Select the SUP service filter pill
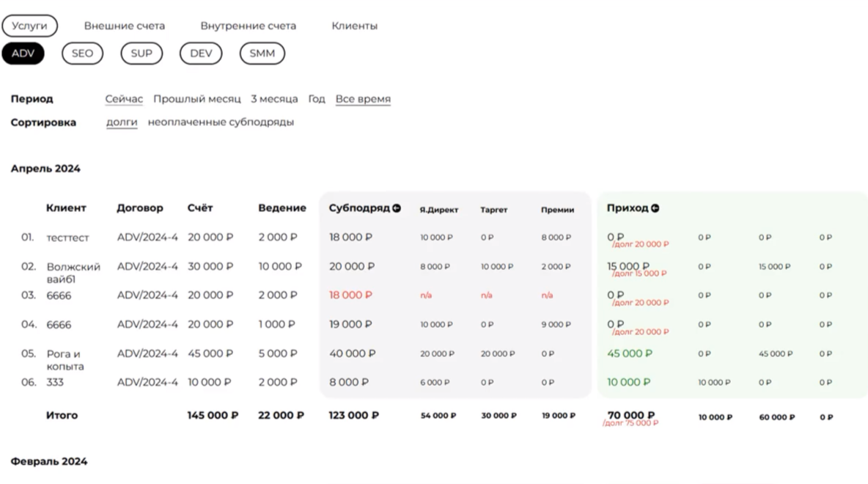The image size is (868, 484). 141,54
